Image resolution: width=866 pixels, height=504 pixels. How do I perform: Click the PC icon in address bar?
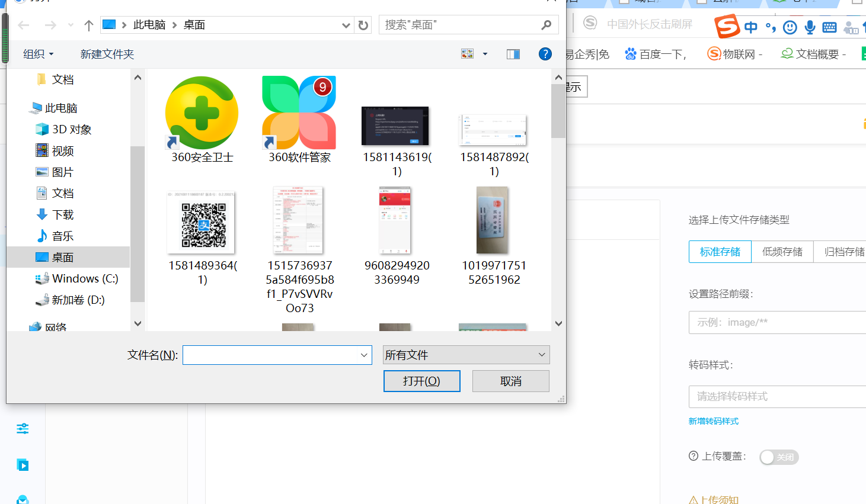pyautogui.click(x=109, y=25)
